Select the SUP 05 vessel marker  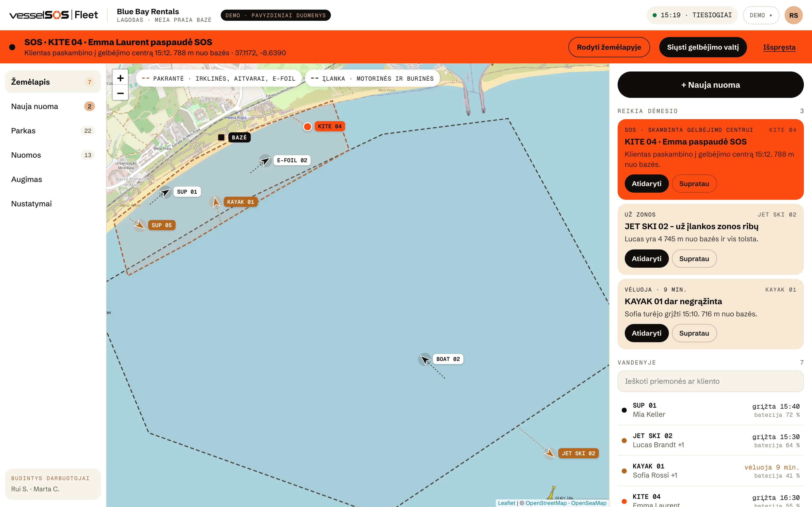click(x=140, y=225)
